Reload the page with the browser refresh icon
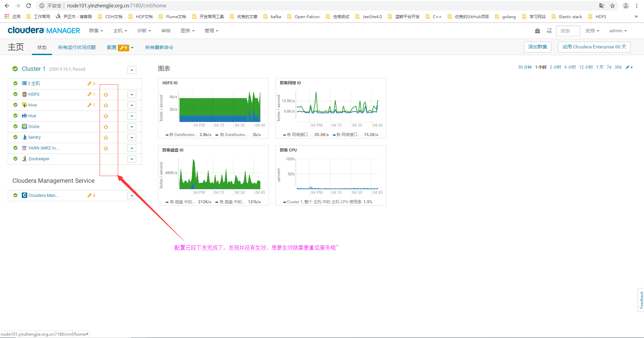 click(x=29, y=6)
